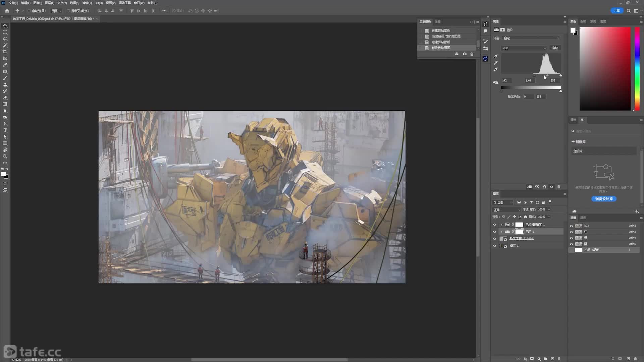Click the midtone gamma slider under histogram
This screenshot has height=362, width=644.
pyautogui.click(x=547, y=76)
